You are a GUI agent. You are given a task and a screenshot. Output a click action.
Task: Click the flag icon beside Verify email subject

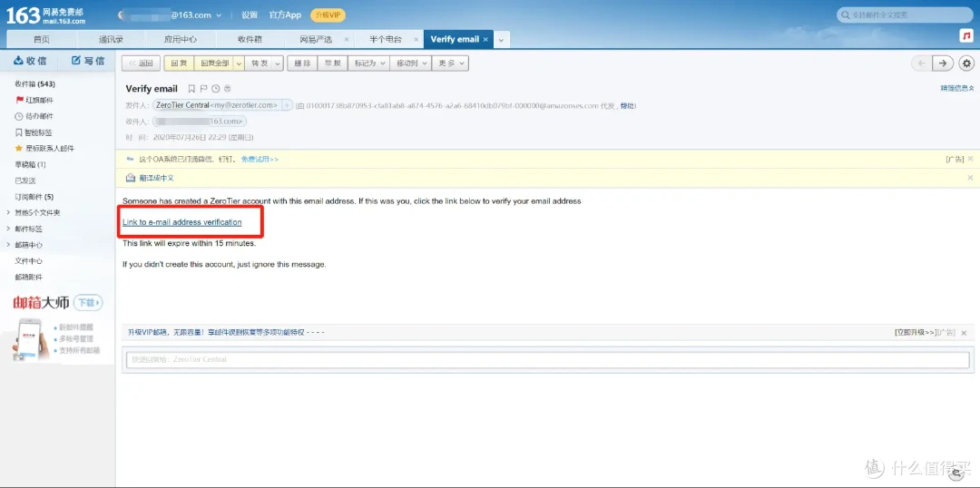pos(204,89)
